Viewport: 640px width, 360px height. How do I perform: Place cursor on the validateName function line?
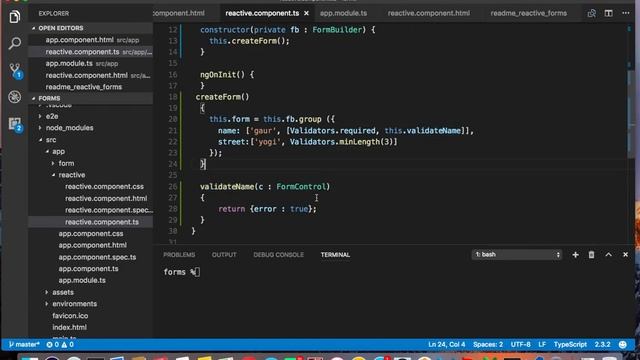tap(264, 187)
